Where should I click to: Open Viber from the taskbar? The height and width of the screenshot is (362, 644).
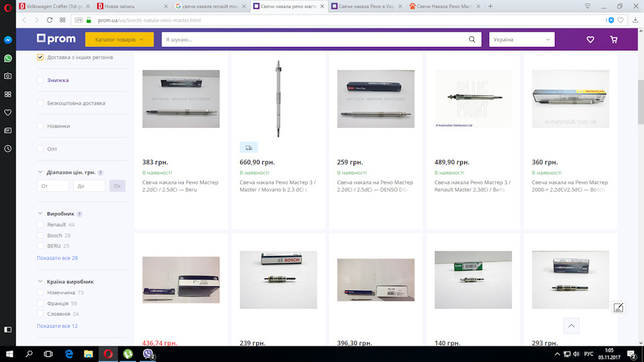click(148, 354)
